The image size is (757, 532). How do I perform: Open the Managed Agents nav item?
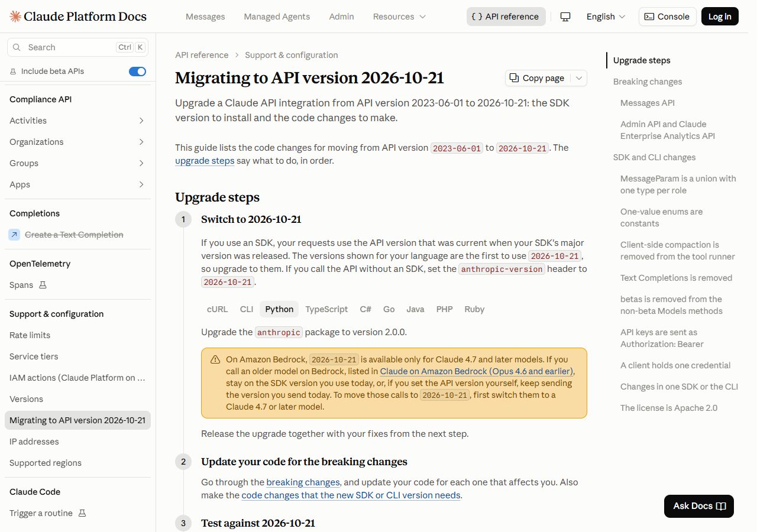[277, 17]
